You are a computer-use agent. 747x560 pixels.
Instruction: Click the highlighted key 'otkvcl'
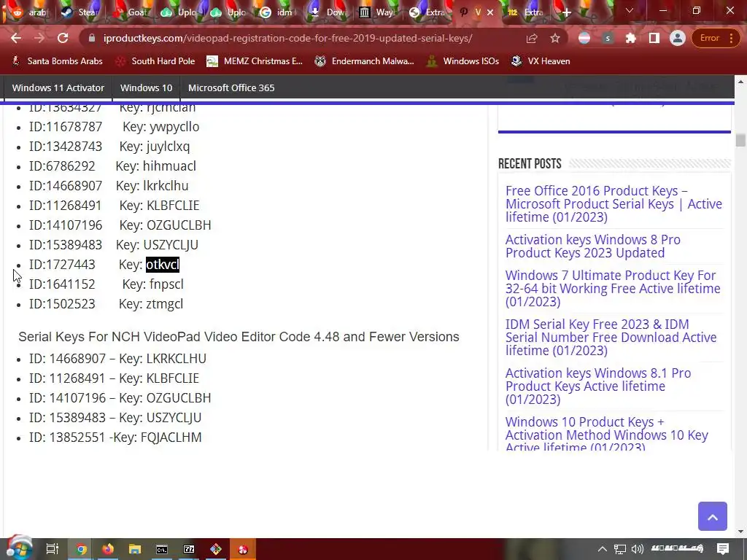(x=163, y=264)
